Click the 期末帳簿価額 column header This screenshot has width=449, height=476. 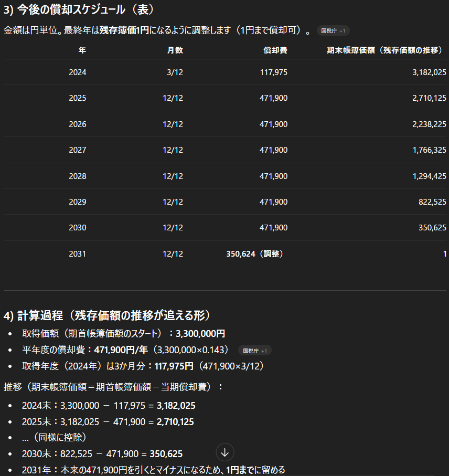tap(384, 51)
